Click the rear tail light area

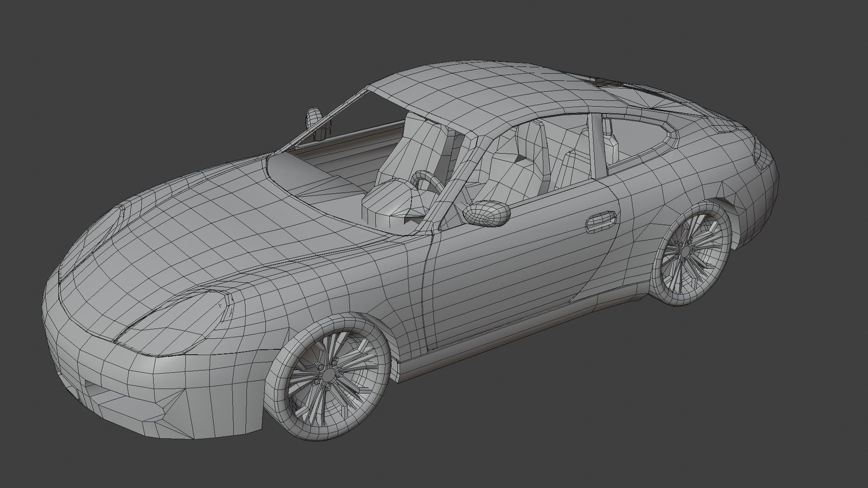pyautogui.click(x=763, y=154)
